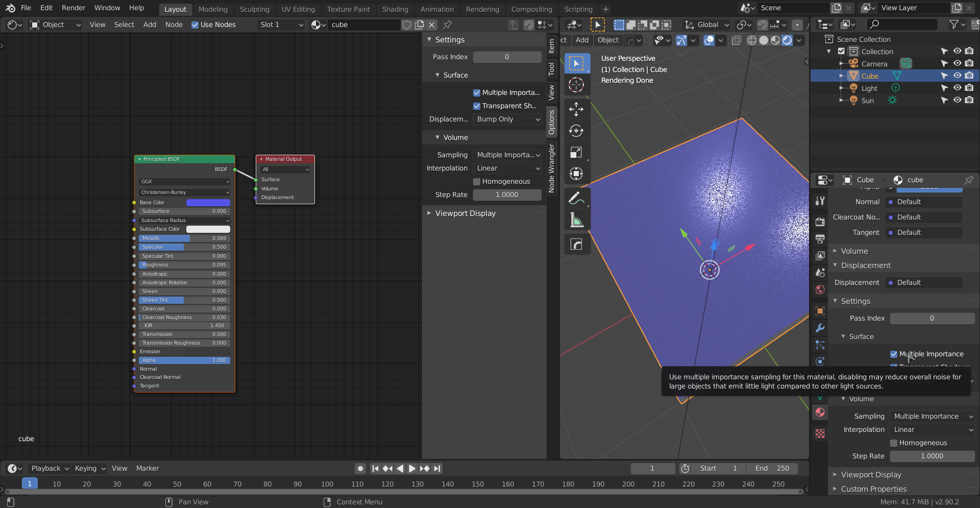This screenshot has height=508, width=980.
Task: Hide the Sun object in outliner
Action: [957, 100]
